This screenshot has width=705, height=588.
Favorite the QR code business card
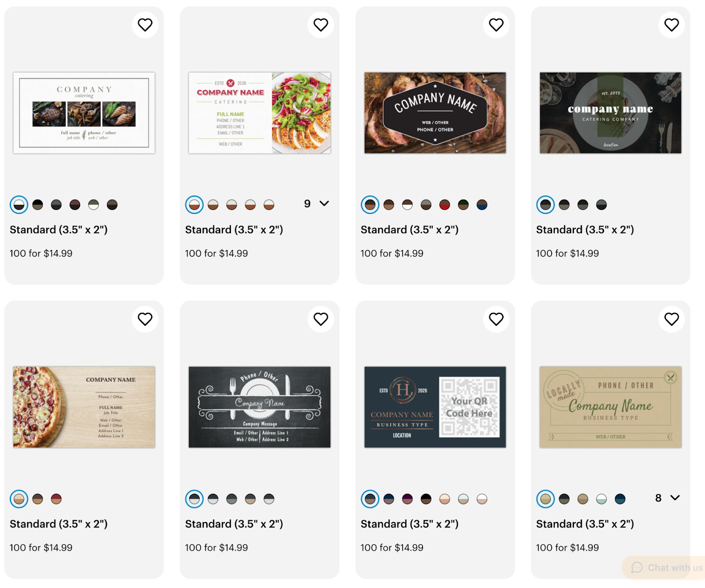[496, 319]
